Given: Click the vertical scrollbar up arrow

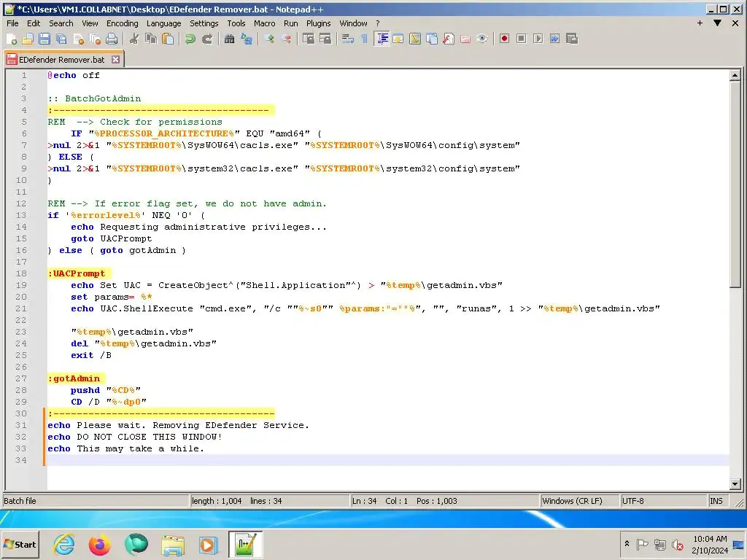Looking at the screenshot, I should [x=735, y=75].
